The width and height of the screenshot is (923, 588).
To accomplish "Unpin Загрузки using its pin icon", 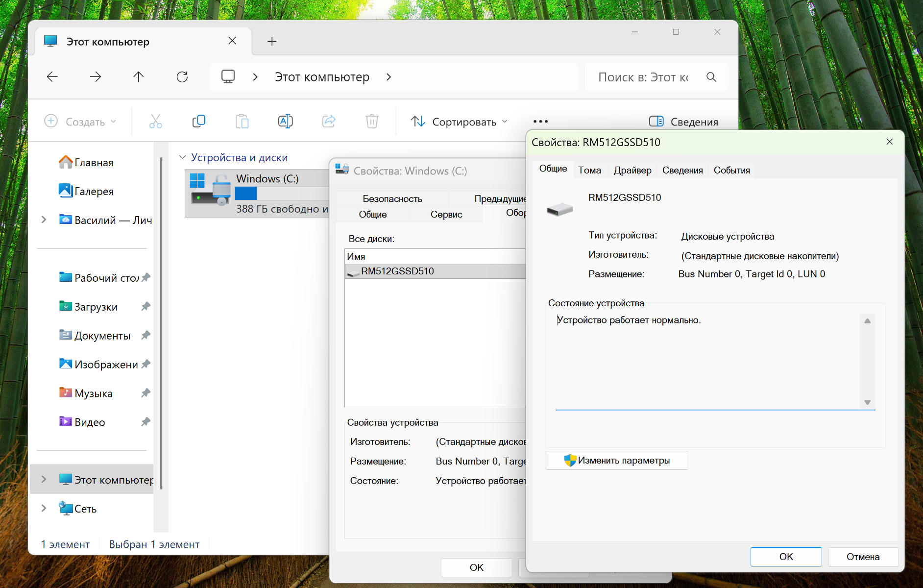I will click(146, 307).
